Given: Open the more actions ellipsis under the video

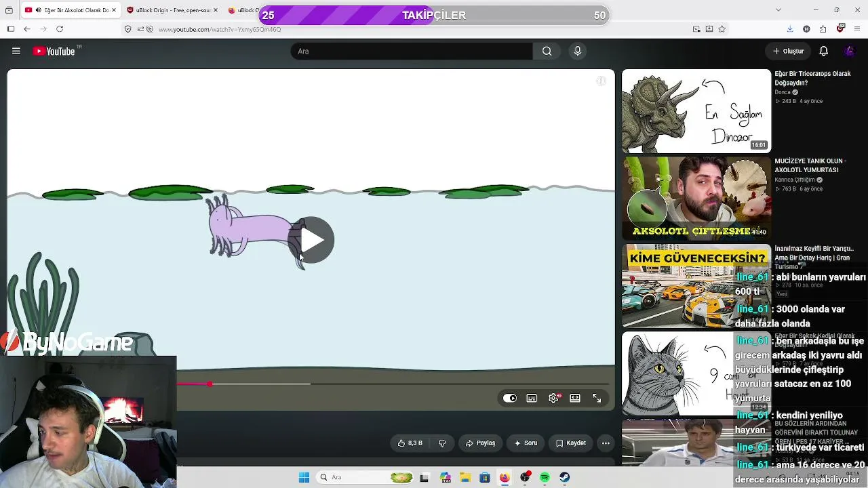Looking at the screenshot, I should tap(606, 443).
